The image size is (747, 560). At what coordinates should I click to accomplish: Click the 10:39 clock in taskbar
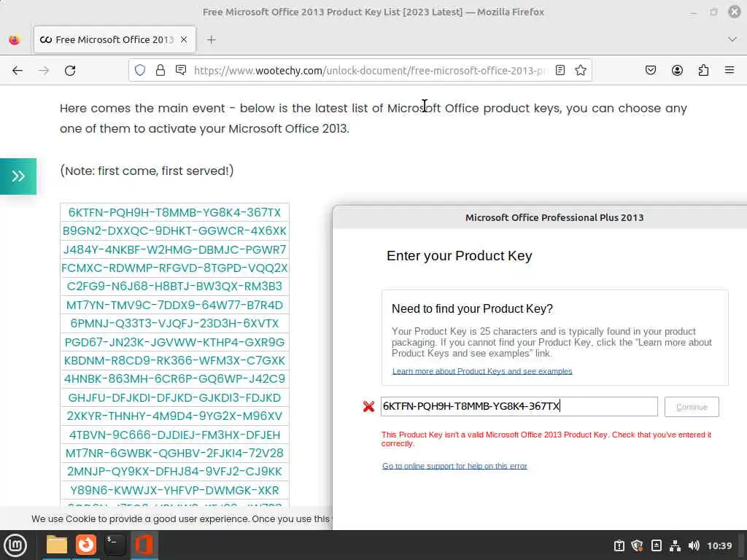click(x=719, y=545)
